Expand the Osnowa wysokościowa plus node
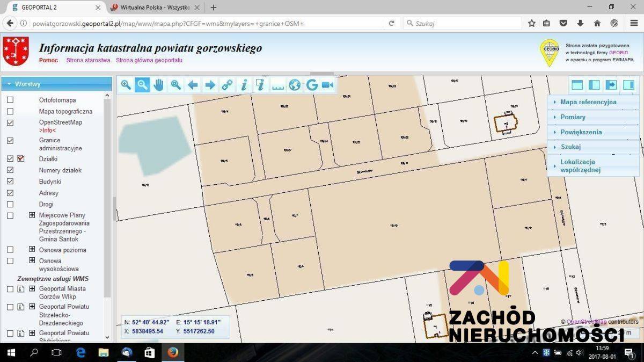 [x=32, y=260]
